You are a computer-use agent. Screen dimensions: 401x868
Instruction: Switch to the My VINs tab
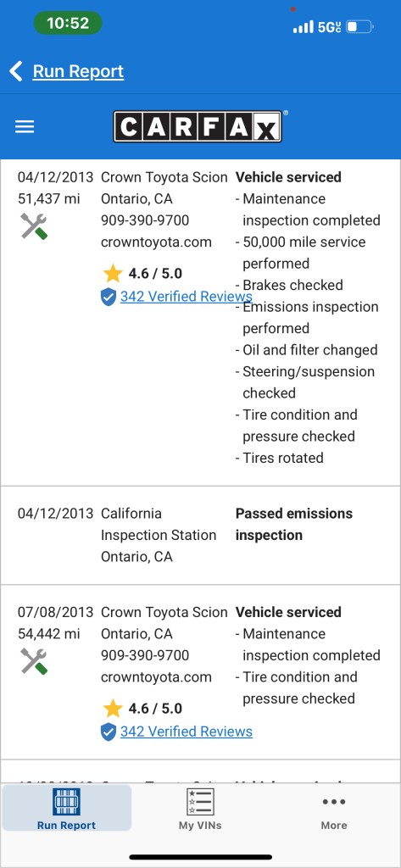click(200, 808)
